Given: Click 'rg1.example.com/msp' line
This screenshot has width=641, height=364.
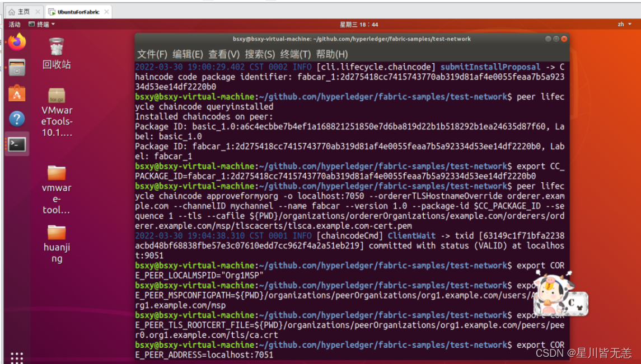Looking at the screenshot, I should [x=180, y=305].
